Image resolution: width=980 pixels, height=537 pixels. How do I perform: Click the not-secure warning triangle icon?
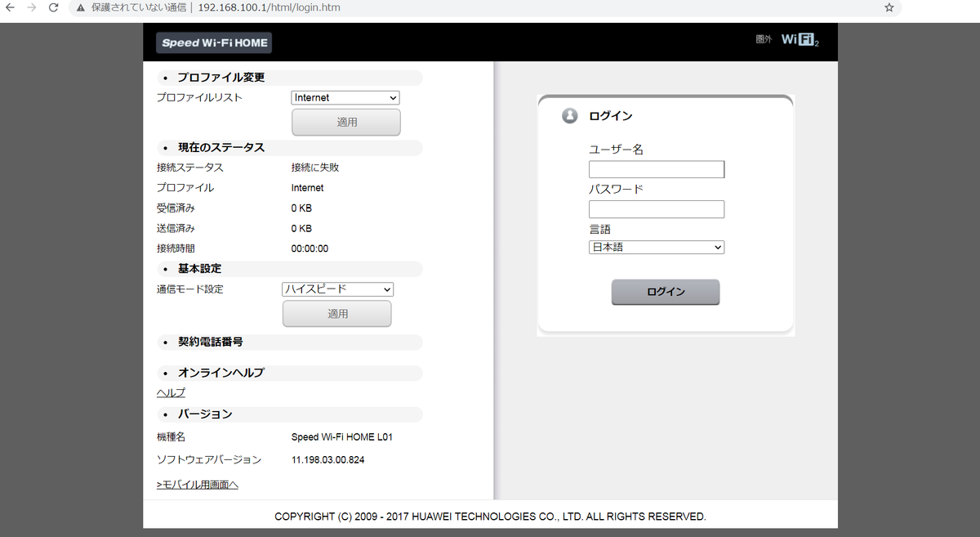[x=81, y=7]
